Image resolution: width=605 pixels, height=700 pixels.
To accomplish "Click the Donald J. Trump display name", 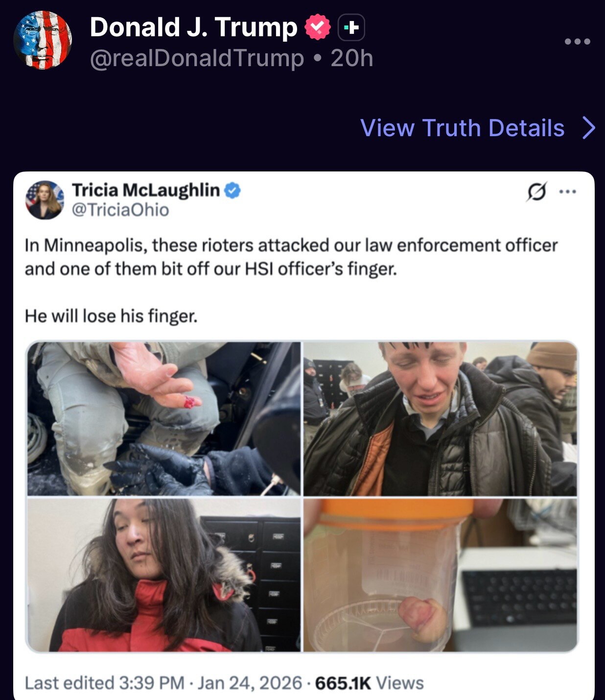I will (x=193, y=27).
